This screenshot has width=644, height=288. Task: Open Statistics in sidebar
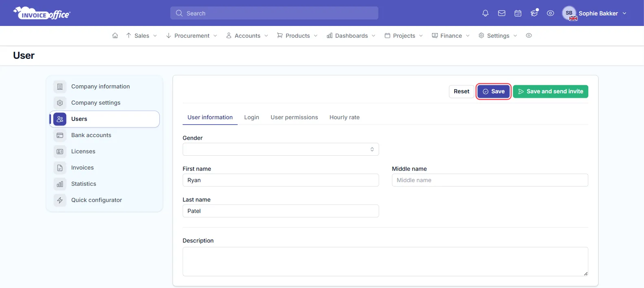click(104, 184)
